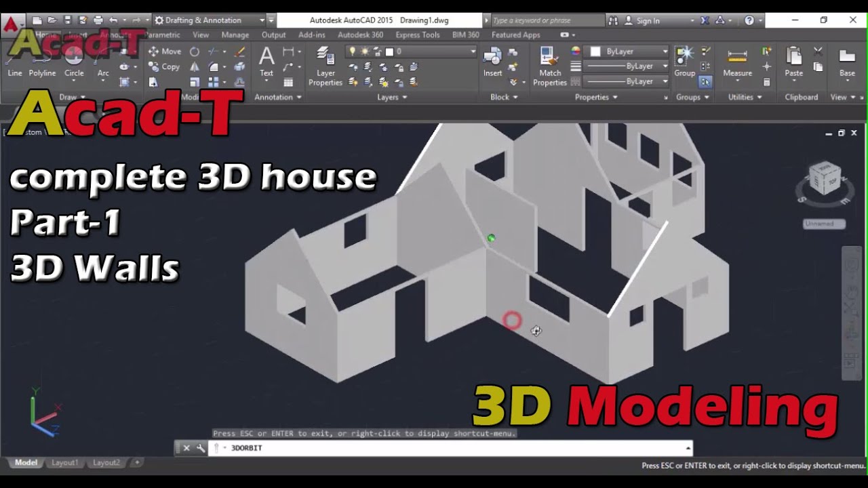Viewport: 868px width, 488px height.
Task: Open the ByLayer linetype dropdown
Action: click(627, 81)
